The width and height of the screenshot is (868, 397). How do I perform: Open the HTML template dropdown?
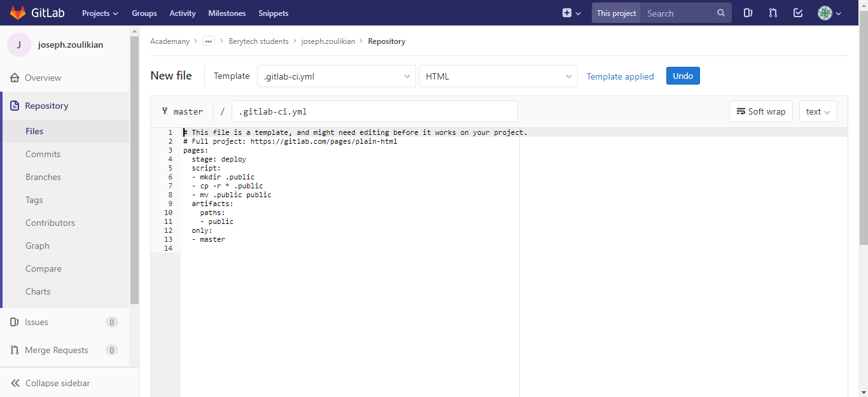click(x=498, y=76)
